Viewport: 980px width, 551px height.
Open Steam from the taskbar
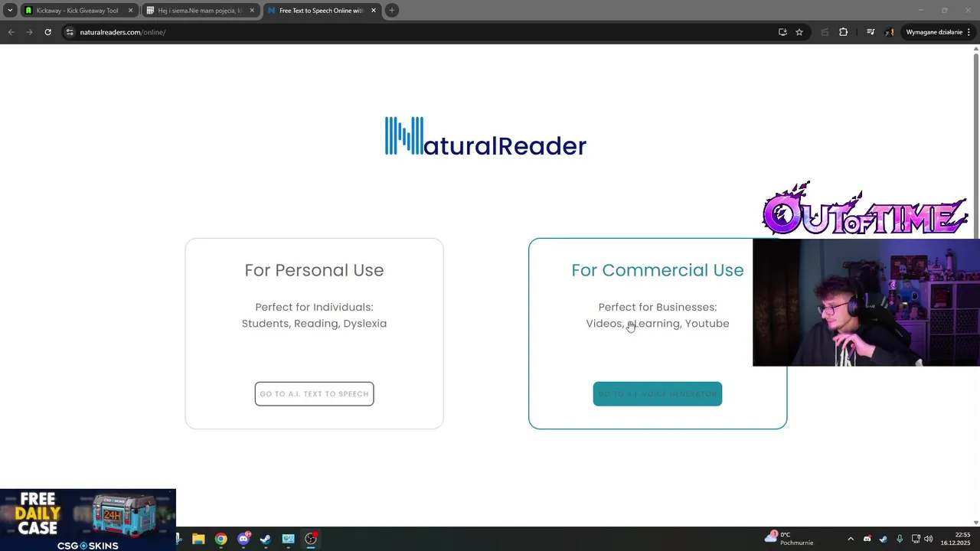tap(266, 539)
